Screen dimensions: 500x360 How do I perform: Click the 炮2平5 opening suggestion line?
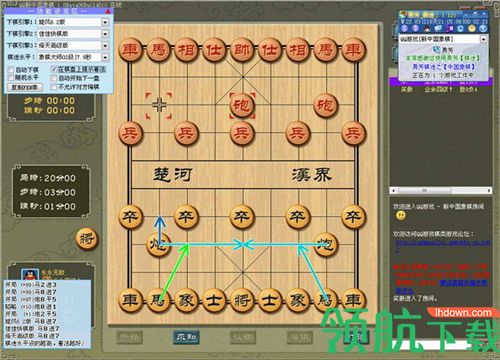(x=31, y=314)
